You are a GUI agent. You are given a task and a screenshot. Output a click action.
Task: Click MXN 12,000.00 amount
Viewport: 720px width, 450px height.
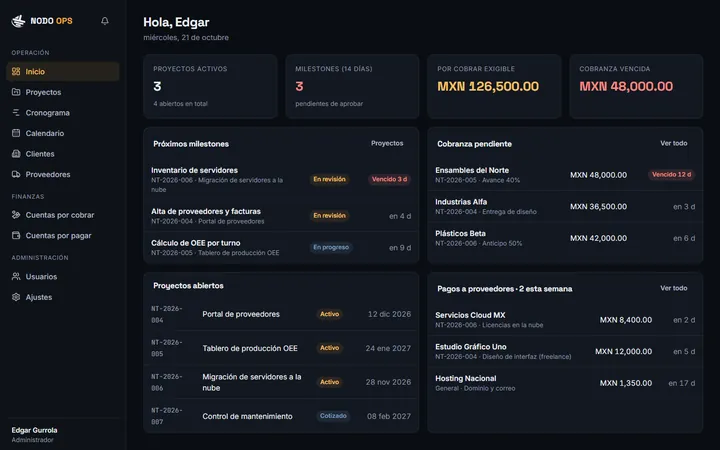point(624,351)
